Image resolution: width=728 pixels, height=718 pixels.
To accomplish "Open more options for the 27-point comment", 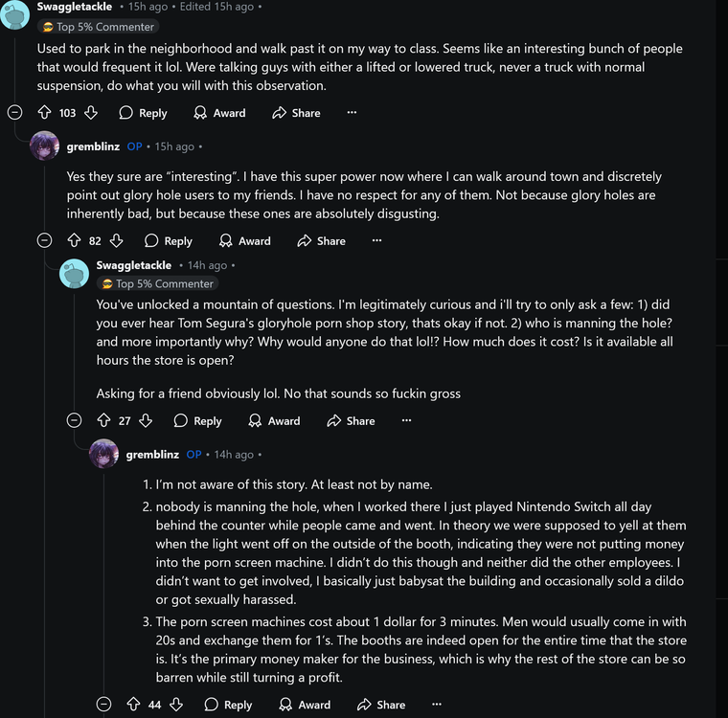I will click(x=406, y=421).
